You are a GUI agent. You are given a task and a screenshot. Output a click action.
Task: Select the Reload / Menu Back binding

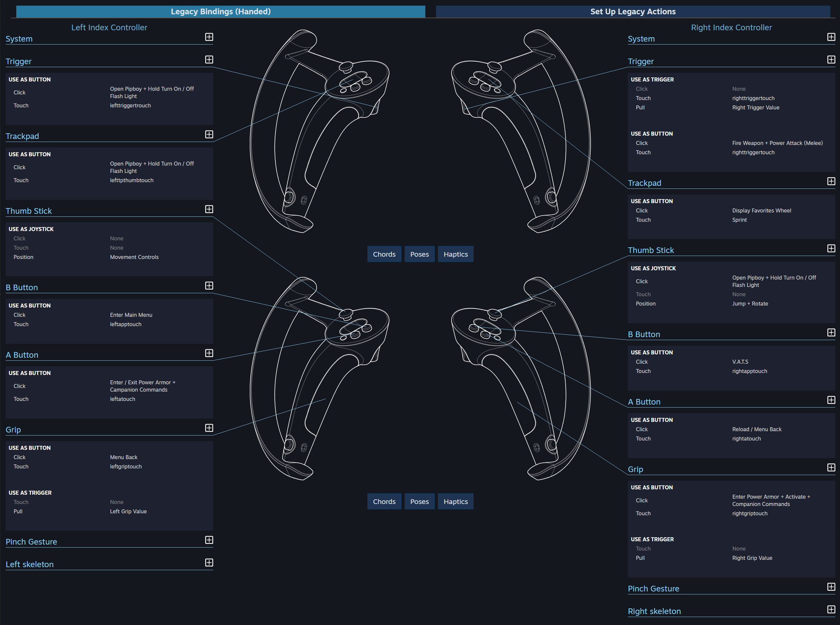(757, 429)
